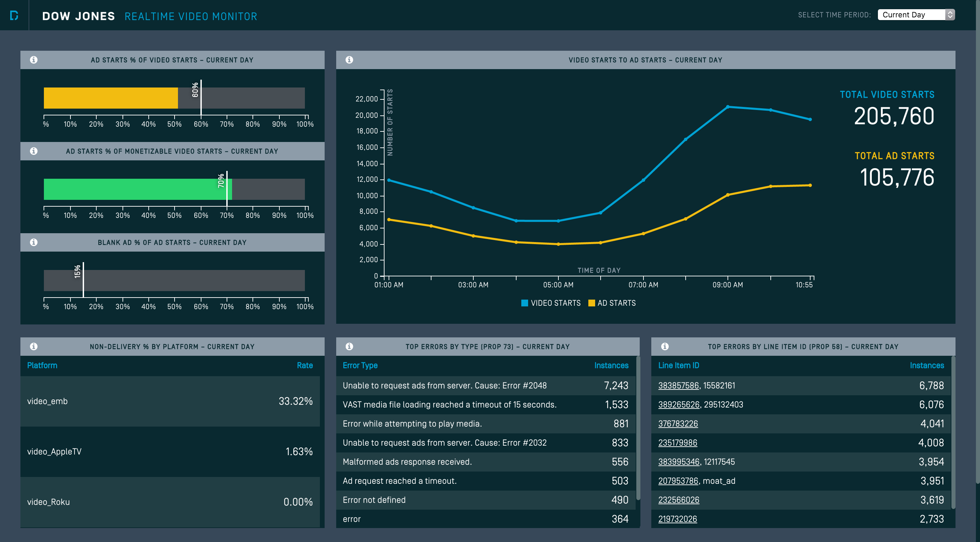Open line item 383995346 link
Screen dimensions: 980x542
(679, 462)
